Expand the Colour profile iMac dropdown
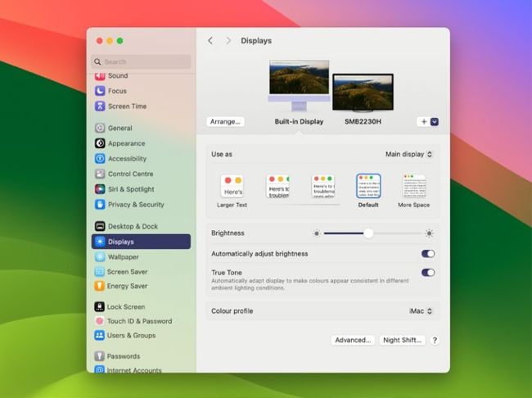 click(x=421, y=311)
